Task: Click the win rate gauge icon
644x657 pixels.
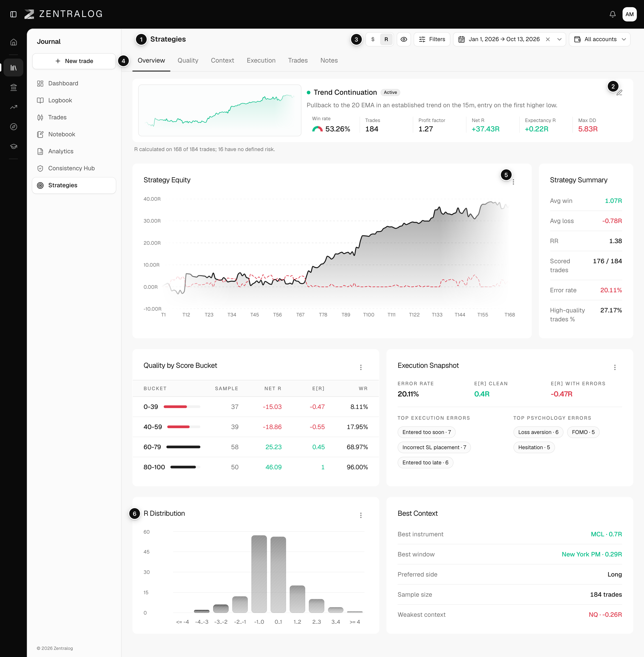Action: [x=317, y=129]
